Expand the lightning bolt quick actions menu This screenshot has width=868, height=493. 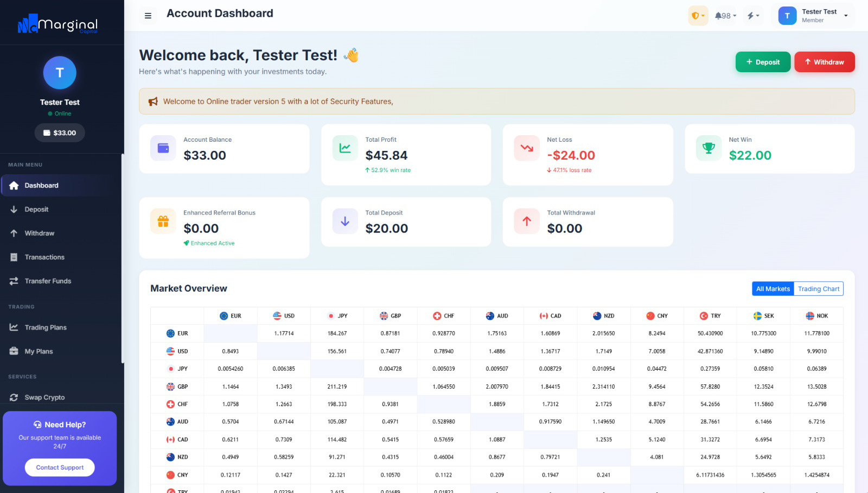coord(753,16)
